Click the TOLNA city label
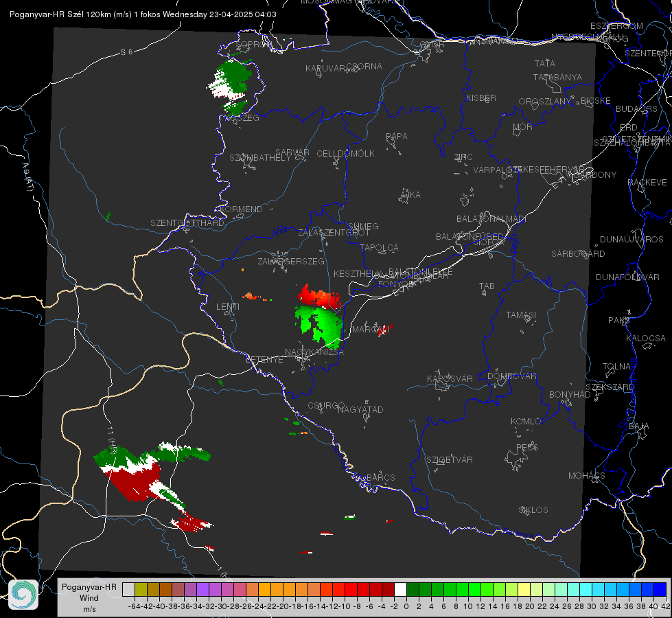Image resolution: width=672 pixels, height=618 pixels. (616, 367)
